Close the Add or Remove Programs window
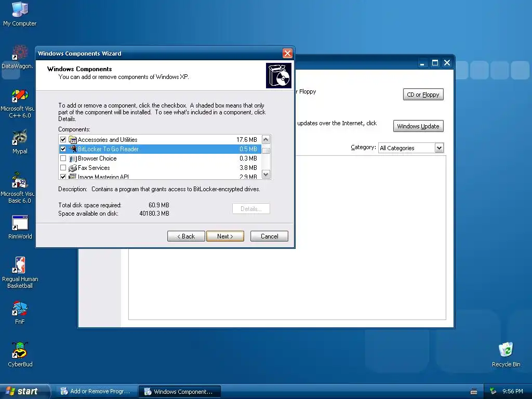The height and width of the screenshot is (399, 532). (x=447, y=63)
